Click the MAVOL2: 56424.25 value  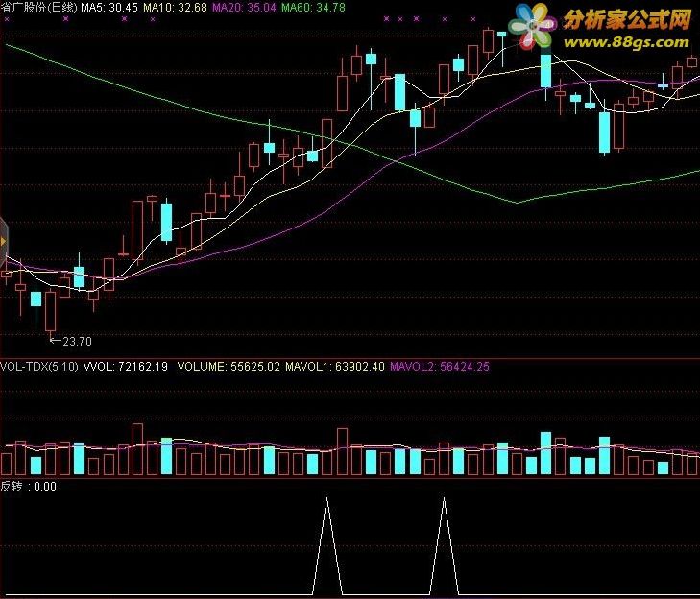440,367
